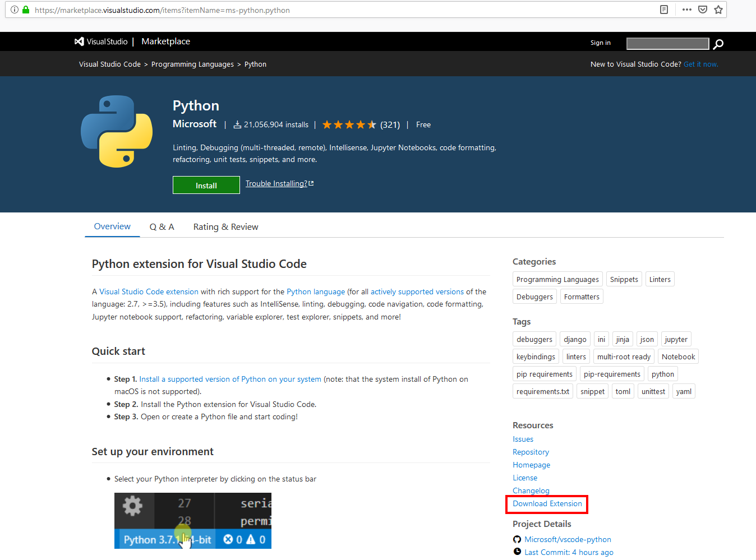
Task: Click the browser reader view icon
Action: click(664, 10)
